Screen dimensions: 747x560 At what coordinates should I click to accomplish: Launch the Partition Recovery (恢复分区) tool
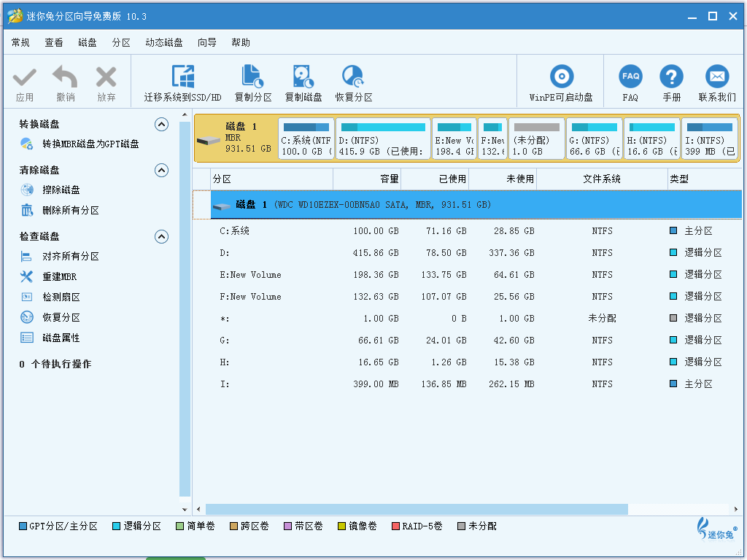353,77
